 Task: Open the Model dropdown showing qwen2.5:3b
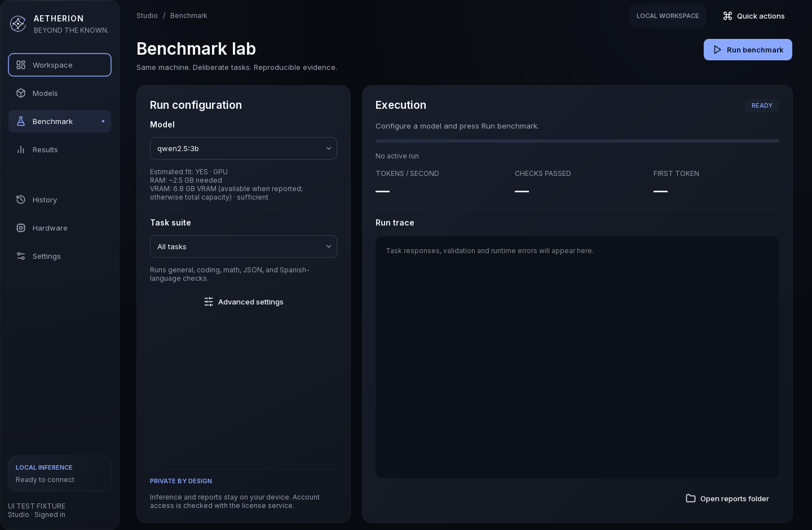click(x=244, y=148)
